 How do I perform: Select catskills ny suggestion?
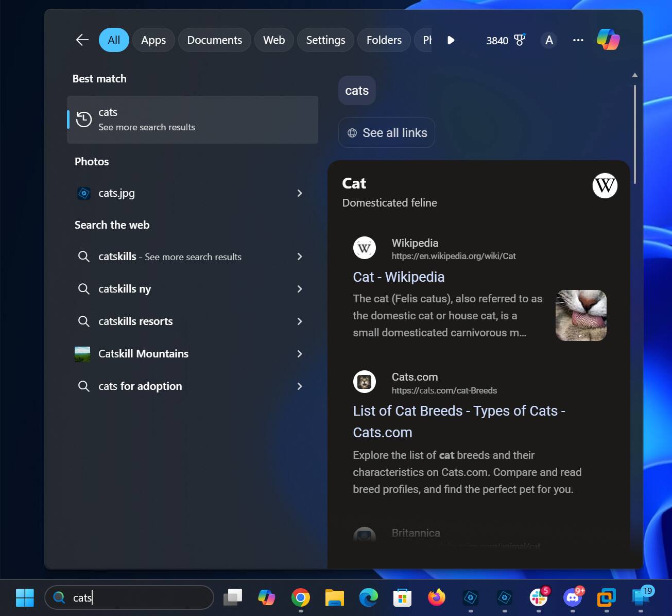[x=193, y=289]
